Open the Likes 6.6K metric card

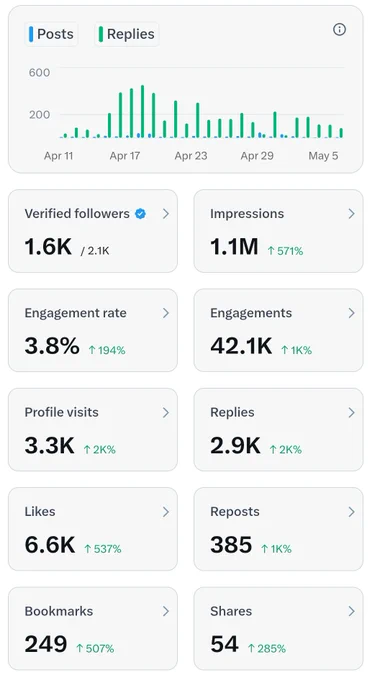coord(93,529)
